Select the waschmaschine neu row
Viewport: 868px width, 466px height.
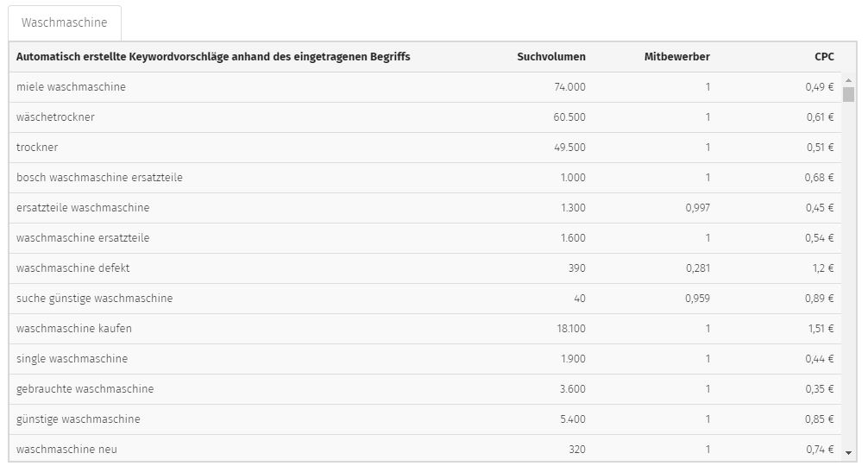(425, 449)
